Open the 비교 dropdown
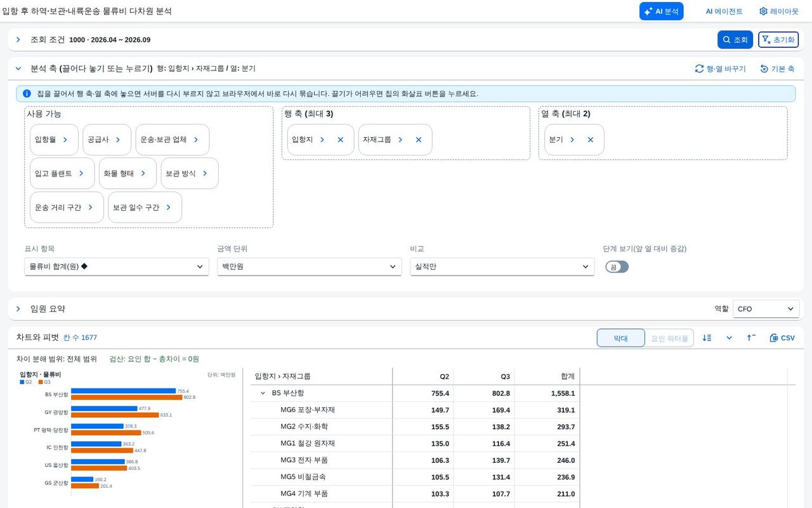 click(x=502, y=267)
